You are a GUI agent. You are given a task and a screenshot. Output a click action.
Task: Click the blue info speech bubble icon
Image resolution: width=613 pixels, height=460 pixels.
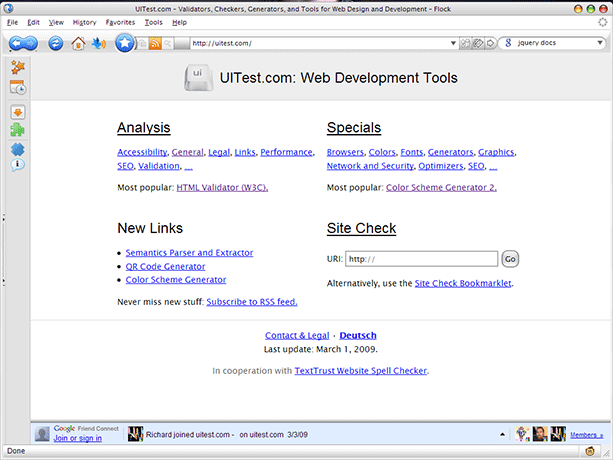(17, 165)
